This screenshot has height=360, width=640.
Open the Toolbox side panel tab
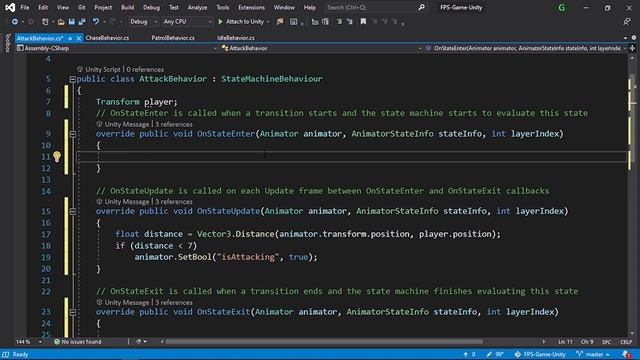7,43
